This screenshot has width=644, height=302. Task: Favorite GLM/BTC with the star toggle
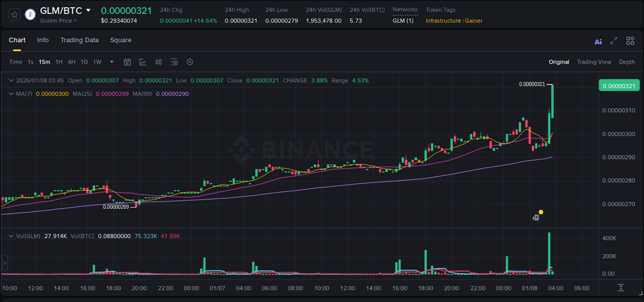[14, 14]
